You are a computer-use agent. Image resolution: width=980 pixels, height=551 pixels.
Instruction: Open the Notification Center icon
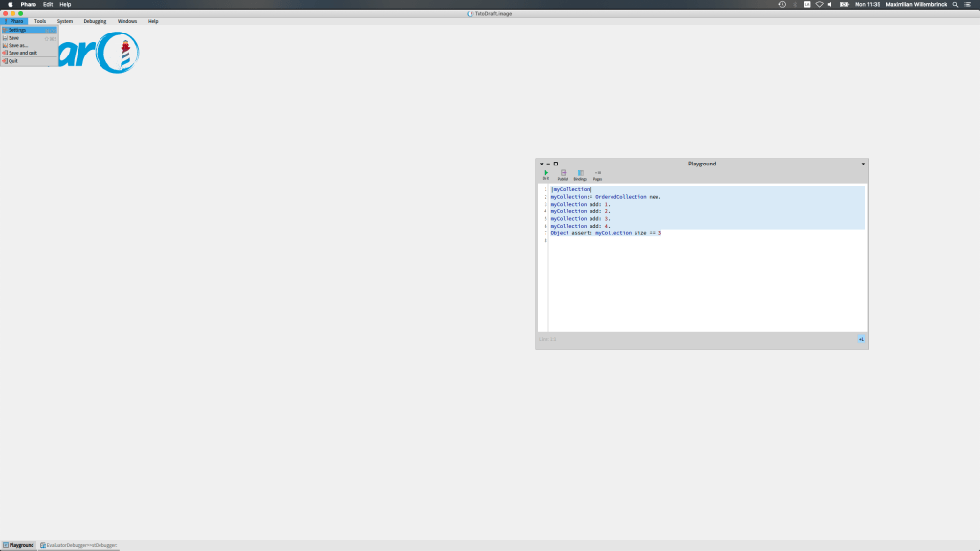968,4
